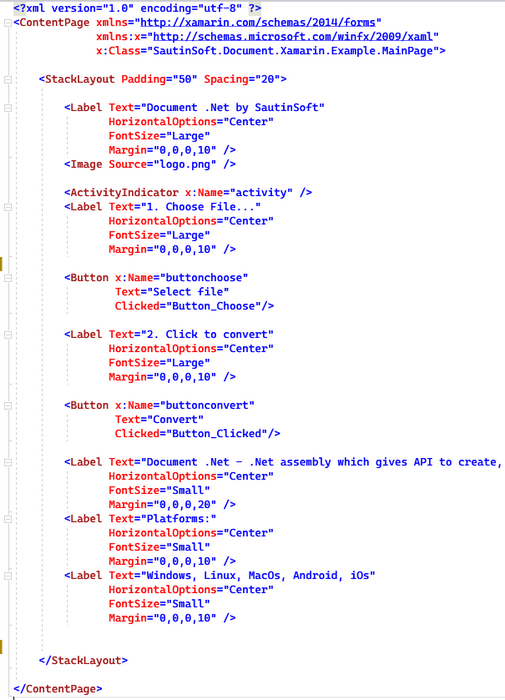505x700 pixels.
Task: Click the ActivityIndicator tag name
Action: pyautogui.click(x=125, y=192)
